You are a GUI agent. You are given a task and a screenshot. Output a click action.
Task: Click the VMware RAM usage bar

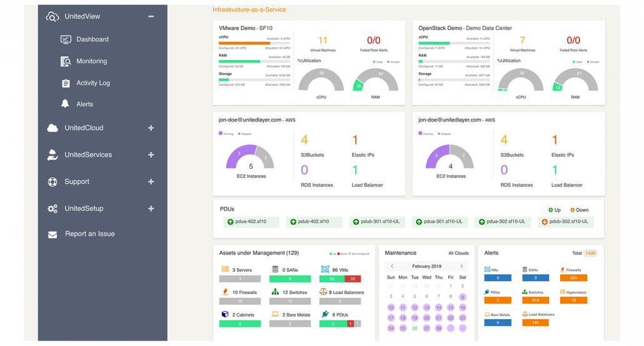(254, 61)
